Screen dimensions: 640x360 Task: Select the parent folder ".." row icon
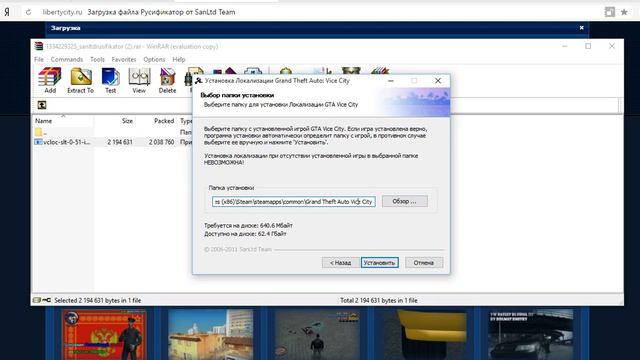[38, 132]
